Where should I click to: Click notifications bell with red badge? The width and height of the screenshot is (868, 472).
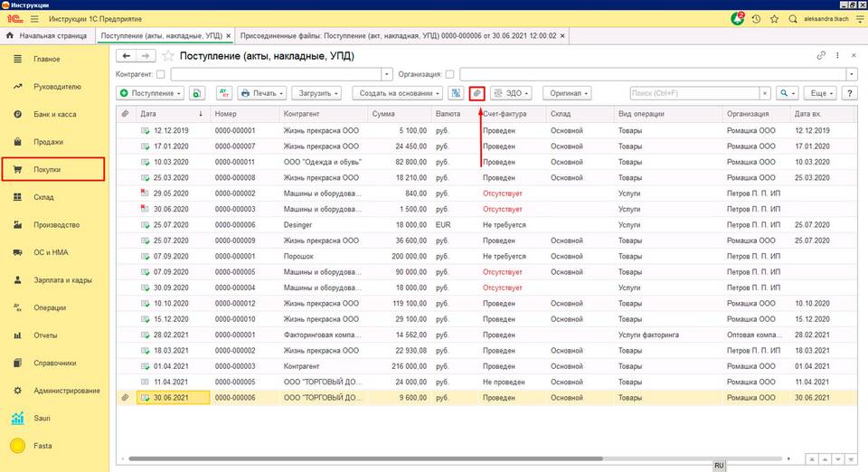pyautogui.click(x=739, y=18)
